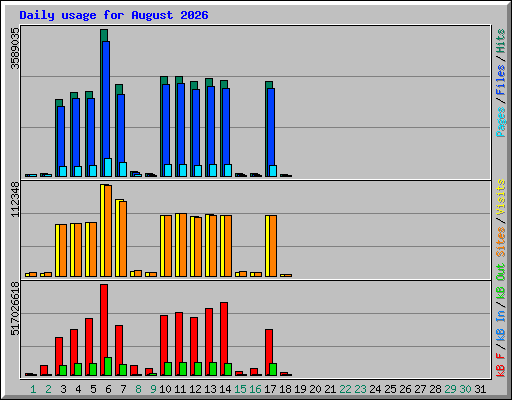Click the 'Visits' legend label
This screenshot has height=400, width=512.
(501, 197)
